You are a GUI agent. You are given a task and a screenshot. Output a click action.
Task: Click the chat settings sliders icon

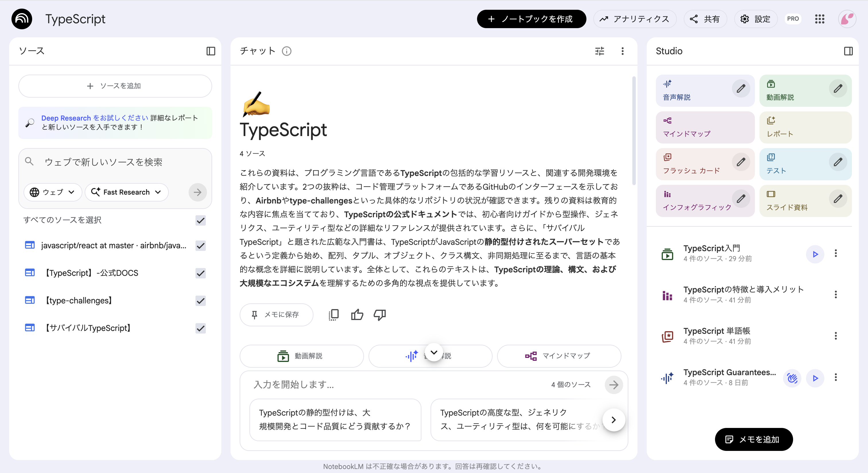point(599,51)
